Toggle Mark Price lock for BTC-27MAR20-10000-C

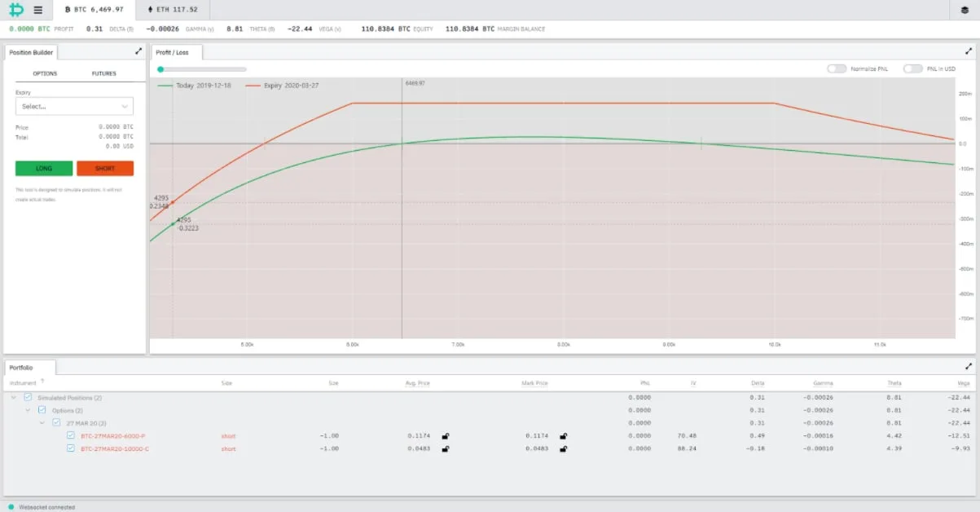(564, 449)
